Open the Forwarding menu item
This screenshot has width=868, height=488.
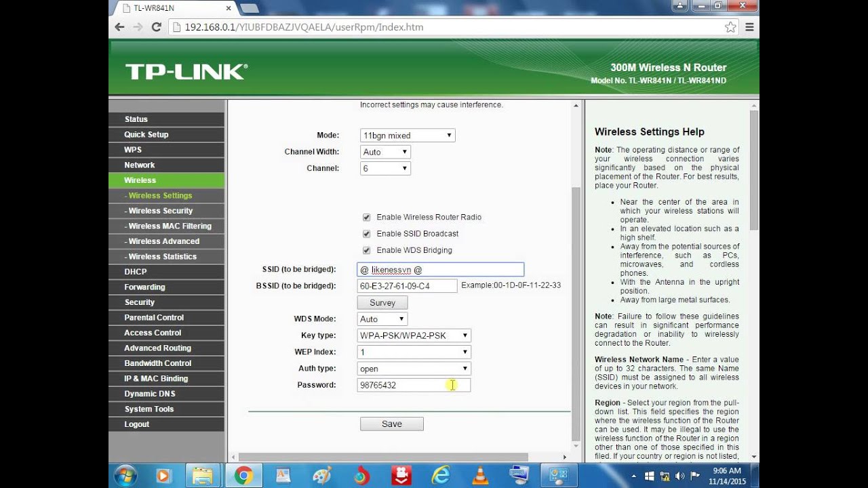[x=166, y=287]
